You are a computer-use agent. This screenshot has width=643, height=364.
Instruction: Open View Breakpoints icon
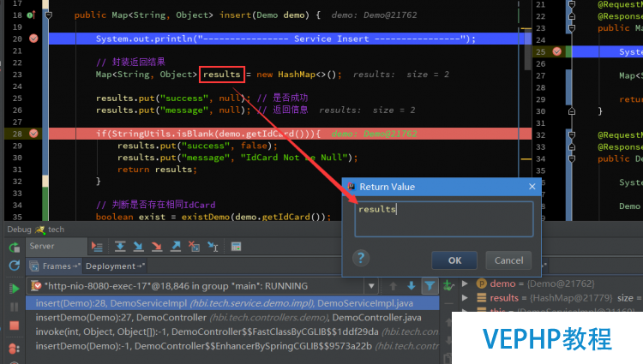click(15, 349)
